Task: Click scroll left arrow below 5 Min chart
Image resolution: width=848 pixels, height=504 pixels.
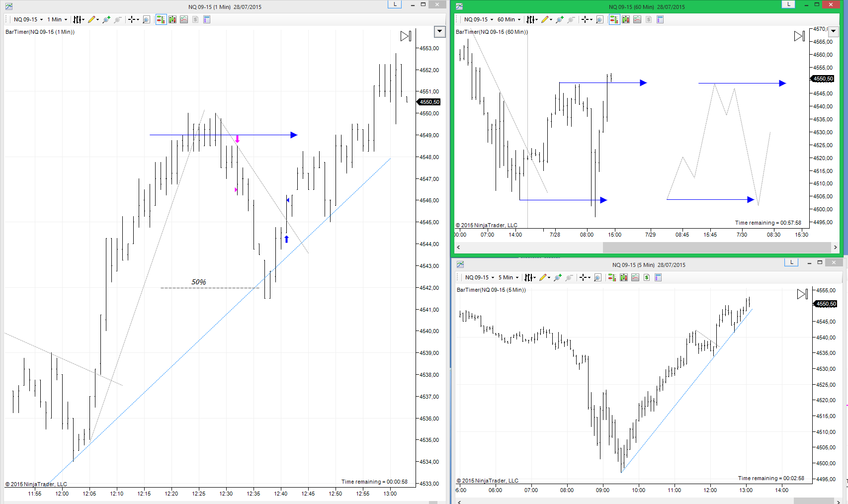Action: (x=458, y=502)
